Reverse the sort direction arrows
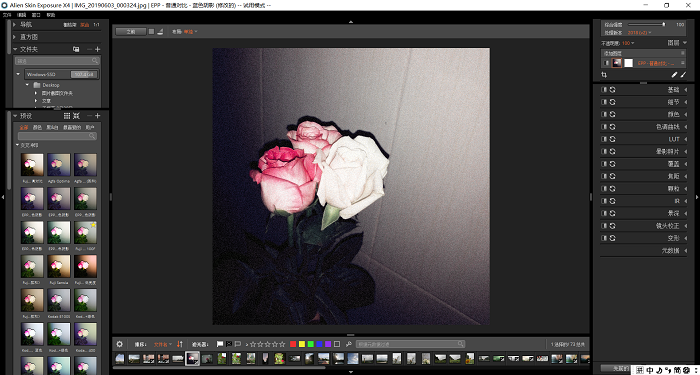The width and height of the screenshot is (700, 375). tap(180, 344)
